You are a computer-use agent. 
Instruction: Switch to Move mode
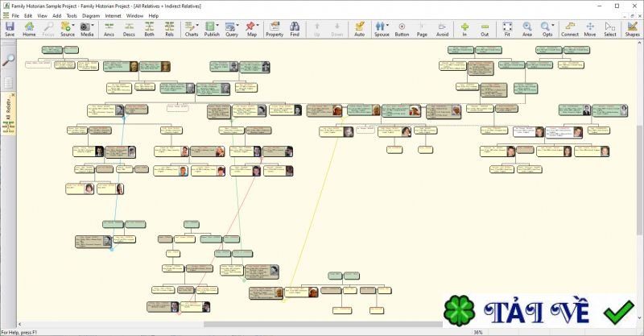coord(590,29)
